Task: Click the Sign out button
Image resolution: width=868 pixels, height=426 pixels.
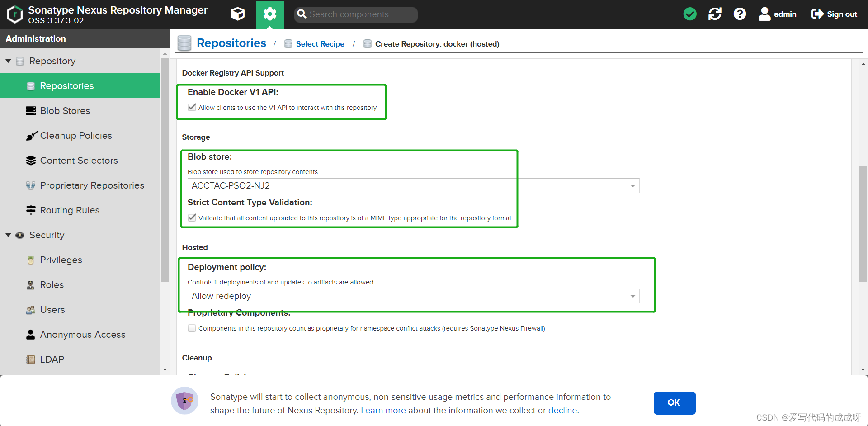Action: point(834,14)
